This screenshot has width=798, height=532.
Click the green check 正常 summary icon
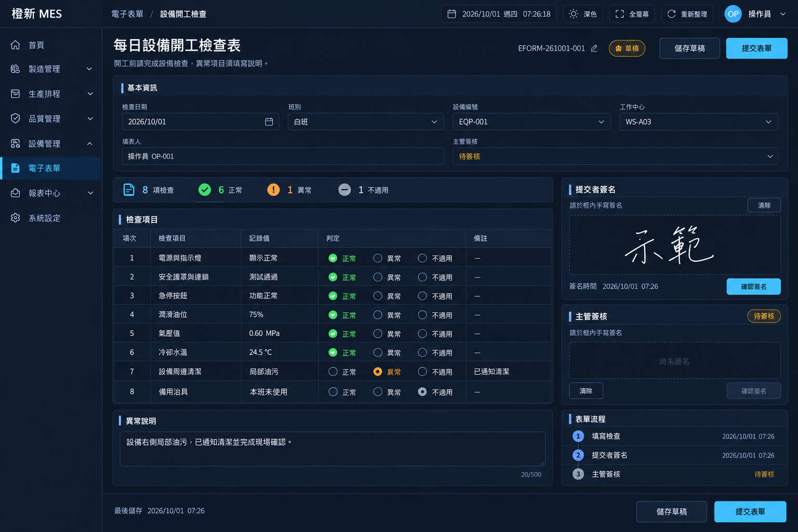point(205,190)
